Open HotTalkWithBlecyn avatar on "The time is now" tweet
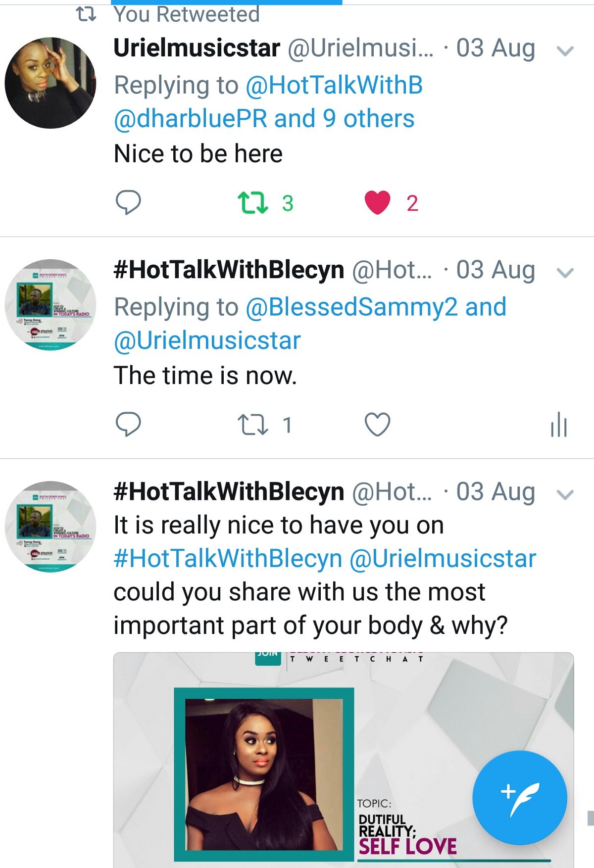The width and height of the screenshot is (594, 868). (x=50, y=304)
